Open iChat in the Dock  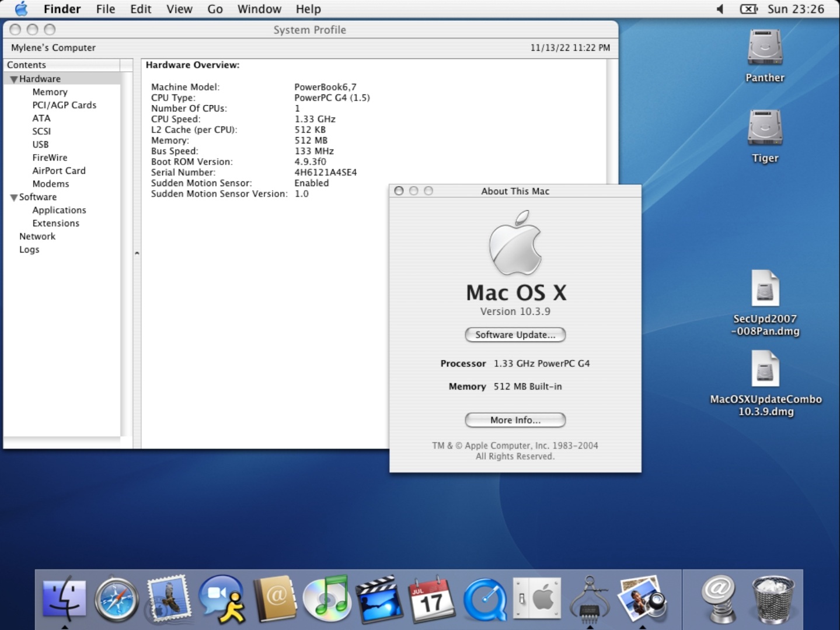pos(221,599)
